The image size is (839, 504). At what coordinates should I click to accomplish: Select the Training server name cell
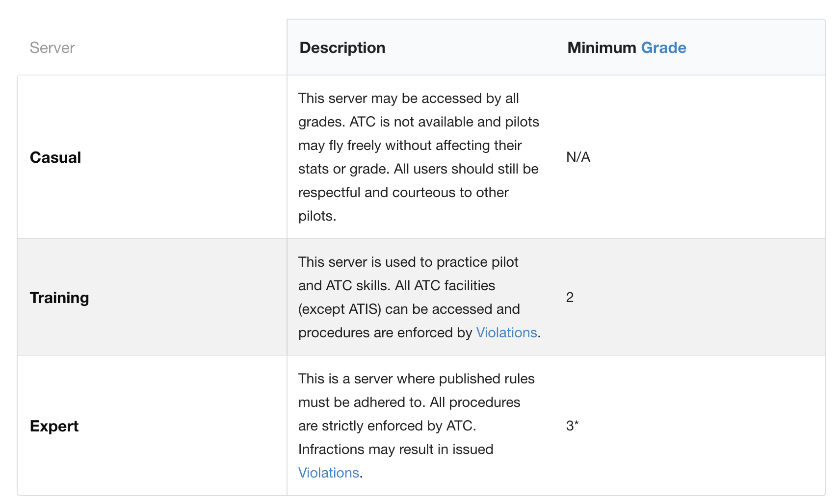pos(59,298)
